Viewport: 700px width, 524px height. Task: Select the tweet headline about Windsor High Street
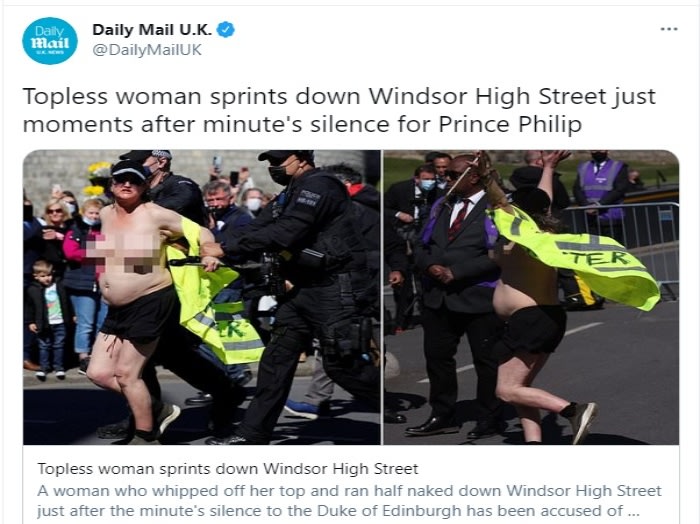(x=339, y=110)
